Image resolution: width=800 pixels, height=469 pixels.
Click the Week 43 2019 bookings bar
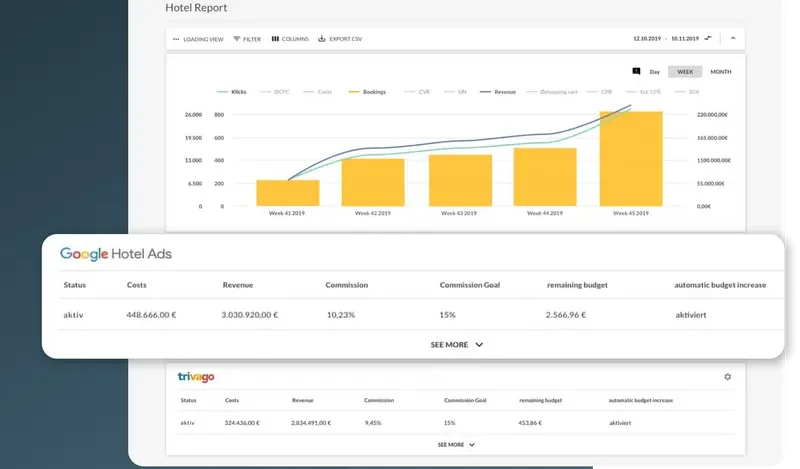tap(461, 180)
